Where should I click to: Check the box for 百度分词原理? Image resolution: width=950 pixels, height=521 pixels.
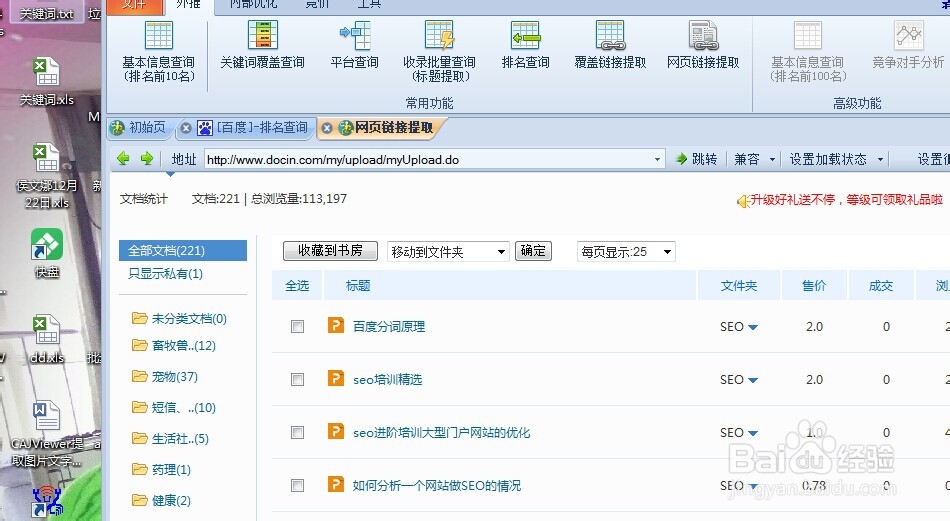[297, 327]
